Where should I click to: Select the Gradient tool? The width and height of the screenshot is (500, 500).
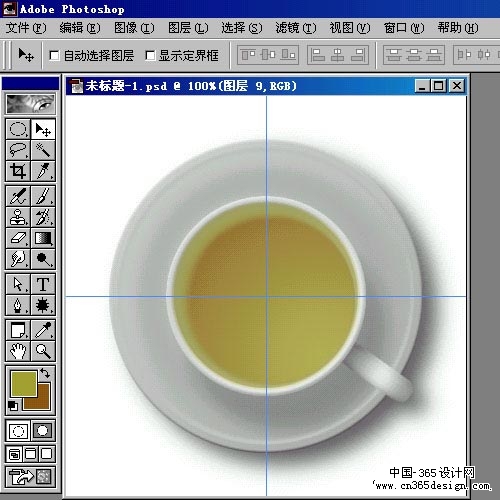(x=43, y=238)
